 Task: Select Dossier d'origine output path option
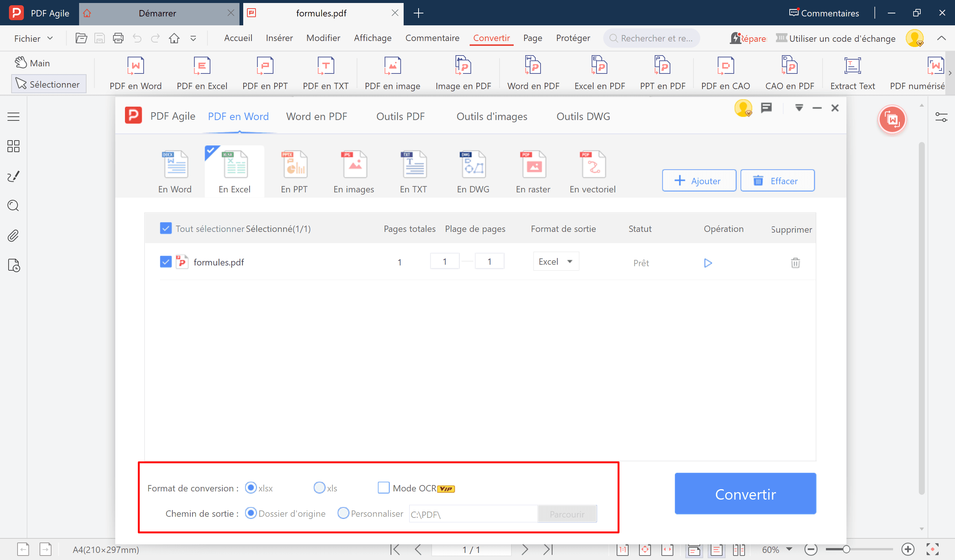[x=250, y=513]
